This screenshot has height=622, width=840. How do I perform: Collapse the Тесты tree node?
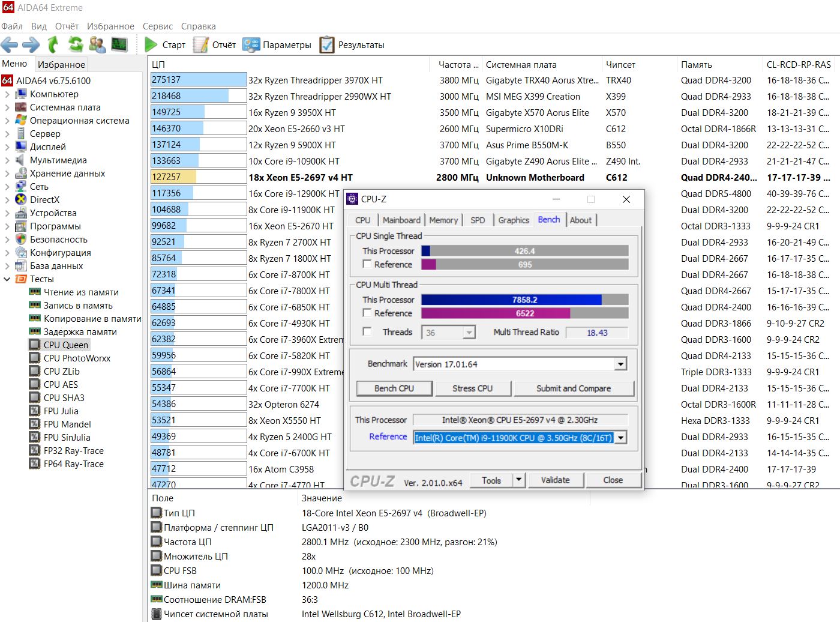coord(7,279)
